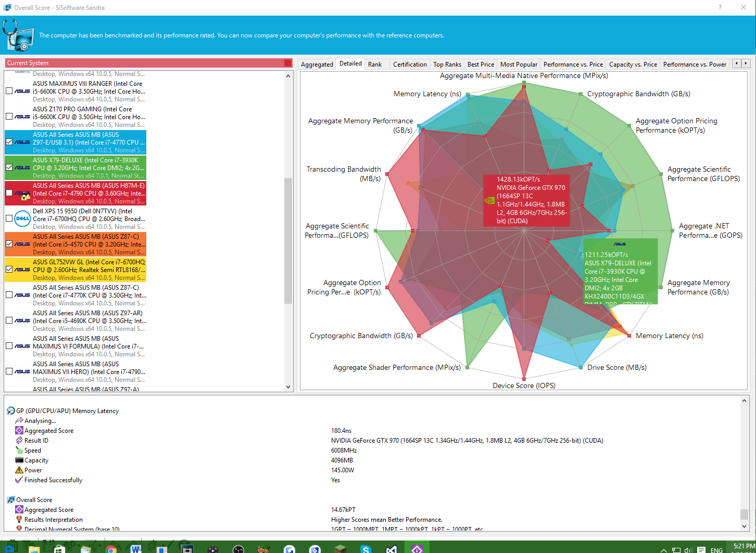
Task: Click the help question mark button
Action: pos(720,7)
